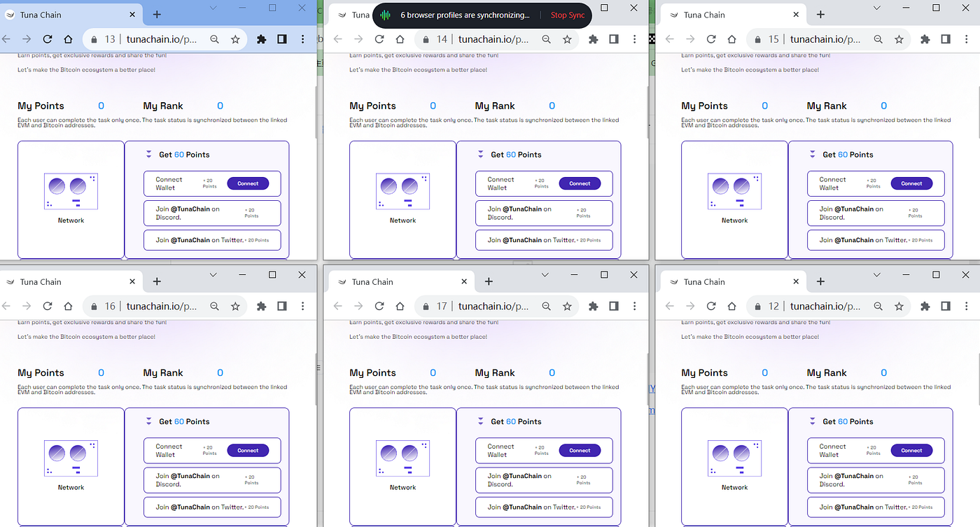Viewport: 980px width, 527px height.
Task: Click zoom magnifier icon in window 13 address bar
Action: pos(215,39)
